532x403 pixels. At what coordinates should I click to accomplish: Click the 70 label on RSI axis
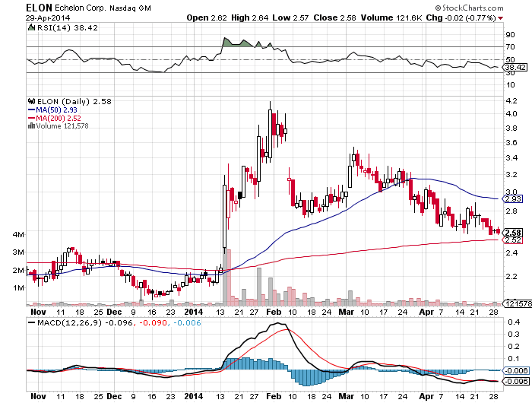point(510,47)
